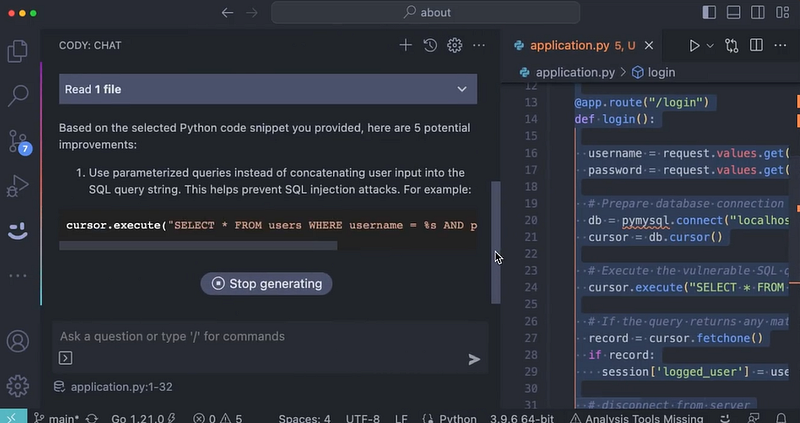The width and height of the screenshot is (800, 423).
Task: Click Go 1.21.0 in status bar
Action: (144, 418)
